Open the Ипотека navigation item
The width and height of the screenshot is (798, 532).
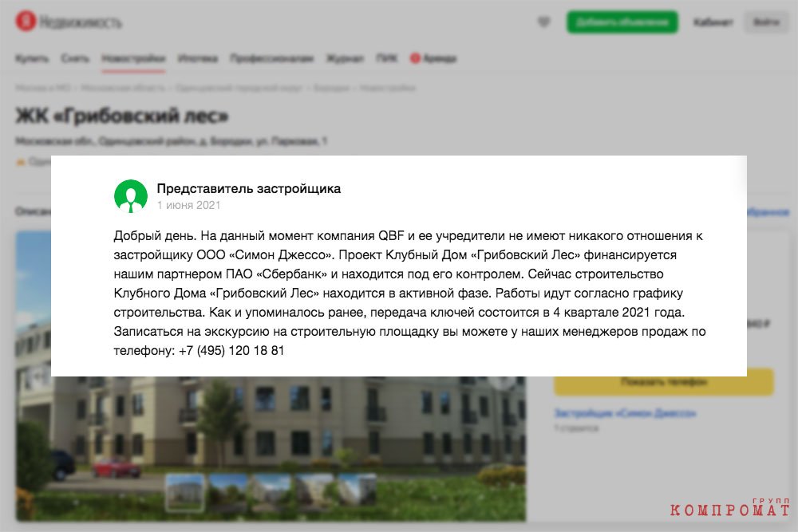click(197, 58)
